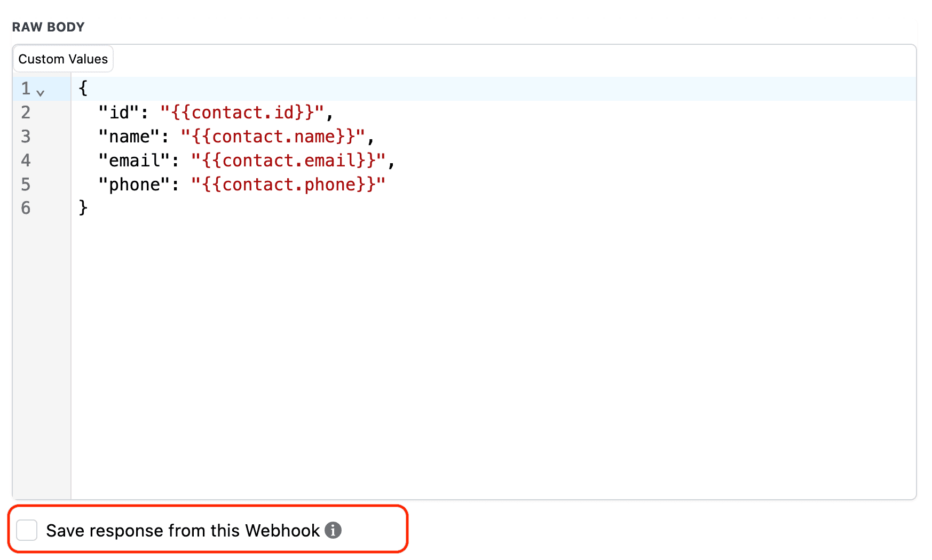Select line number 2 in the gutter

pyautogui.click(x=26, y=113)
